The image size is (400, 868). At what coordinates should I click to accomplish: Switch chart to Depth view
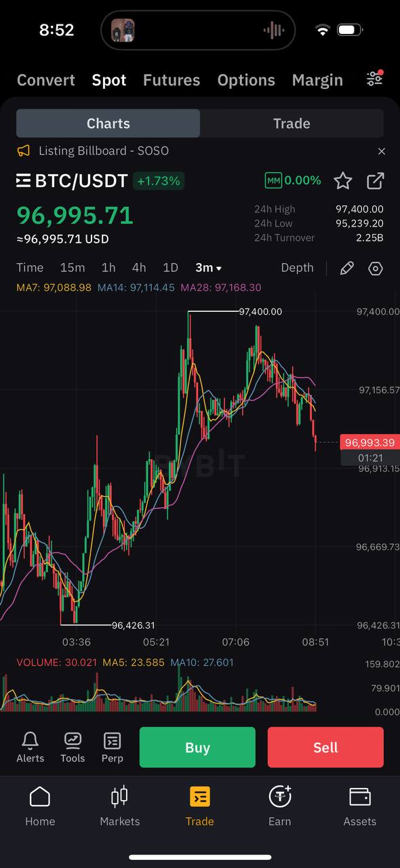click(297, 268)
